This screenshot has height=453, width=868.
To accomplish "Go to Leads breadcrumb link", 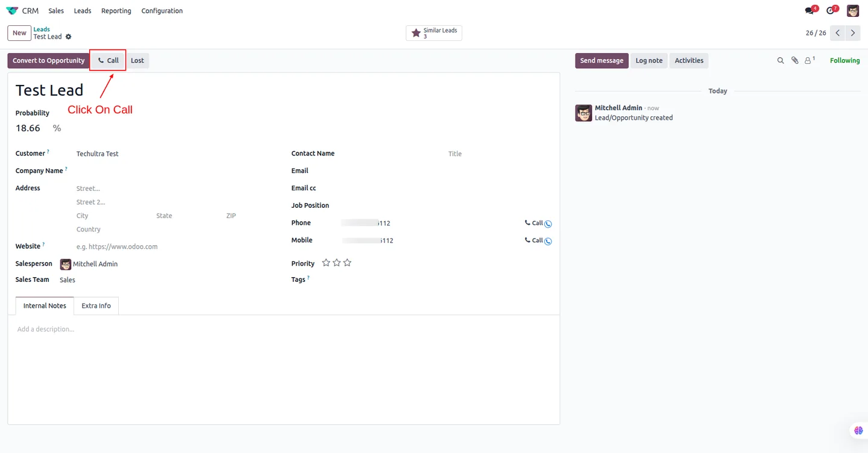I will coord(42,29).
